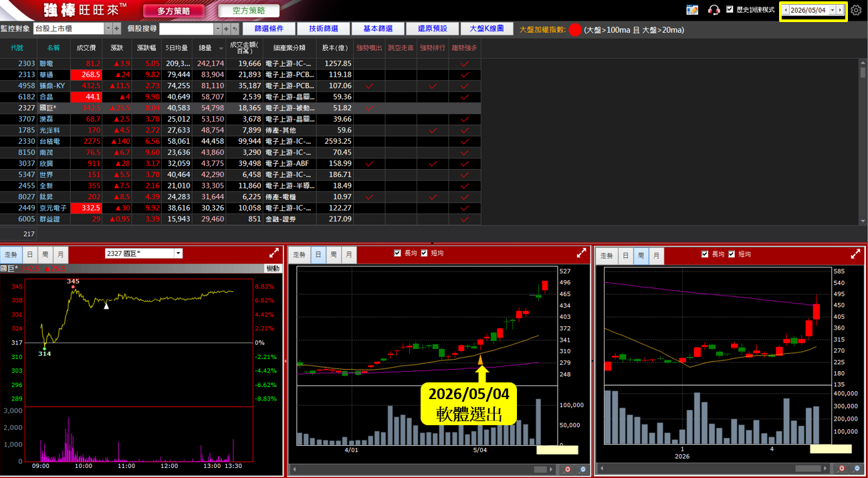Click the undo icon beside 個股搜尋
The height and width of the screenshot is (478, 868).
(235, 29)
